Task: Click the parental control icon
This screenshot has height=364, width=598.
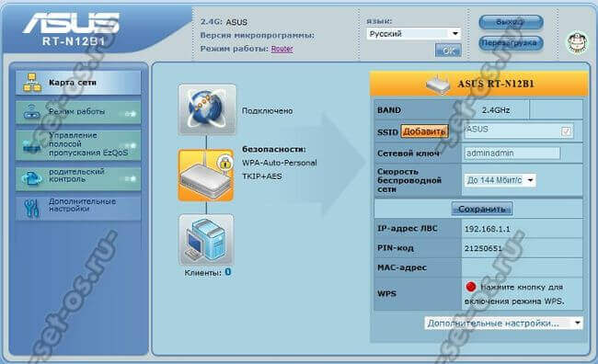Action: point(32,178)
